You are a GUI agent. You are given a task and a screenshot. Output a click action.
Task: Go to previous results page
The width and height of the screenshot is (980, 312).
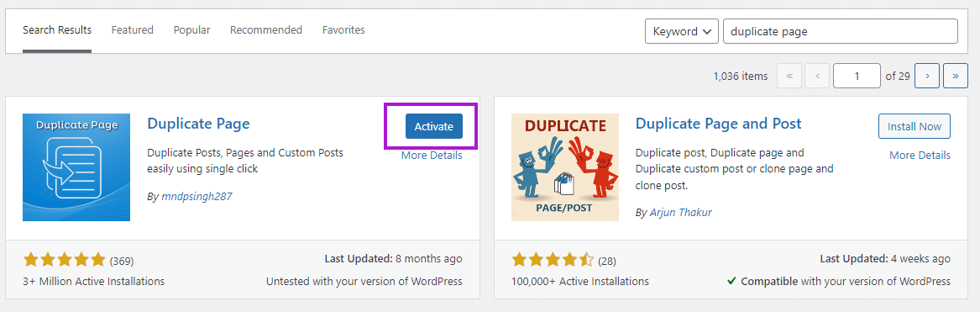click(x=817, y=76)
